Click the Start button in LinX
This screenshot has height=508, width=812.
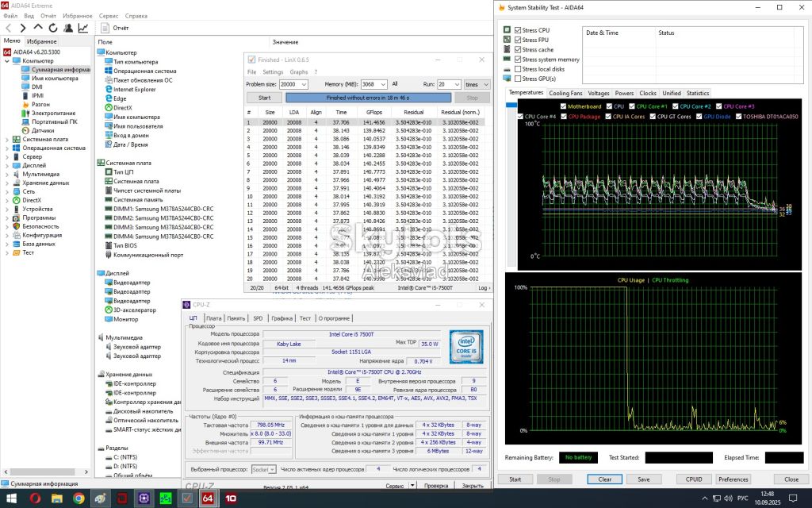[x=264, y=98]
